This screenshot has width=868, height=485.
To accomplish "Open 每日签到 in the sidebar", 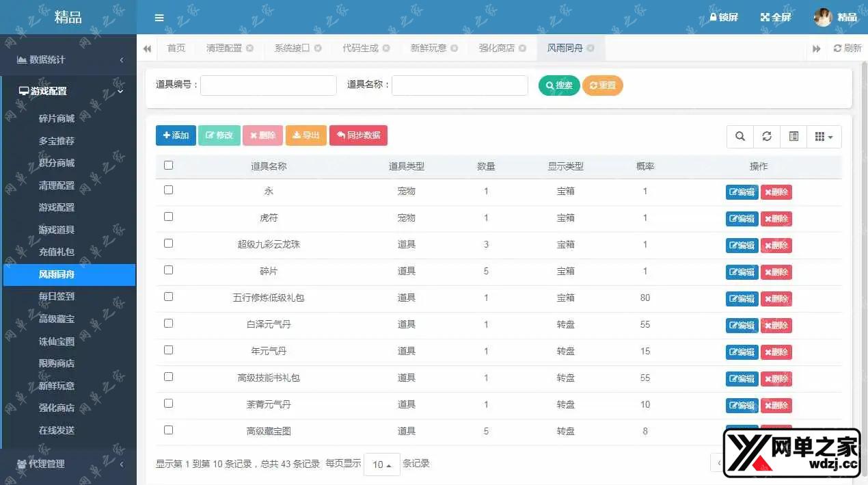I will [57, 296].
